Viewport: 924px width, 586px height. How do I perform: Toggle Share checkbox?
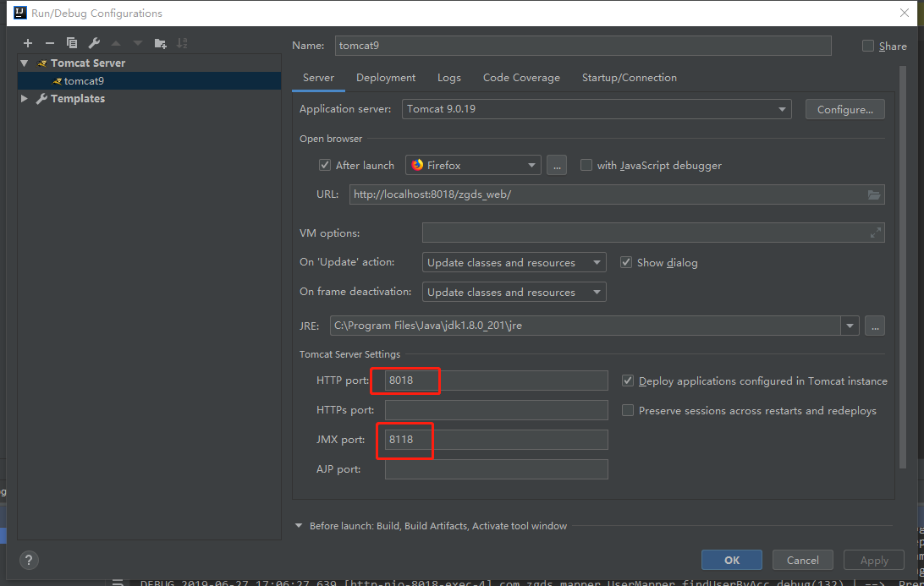coord(868,46)
